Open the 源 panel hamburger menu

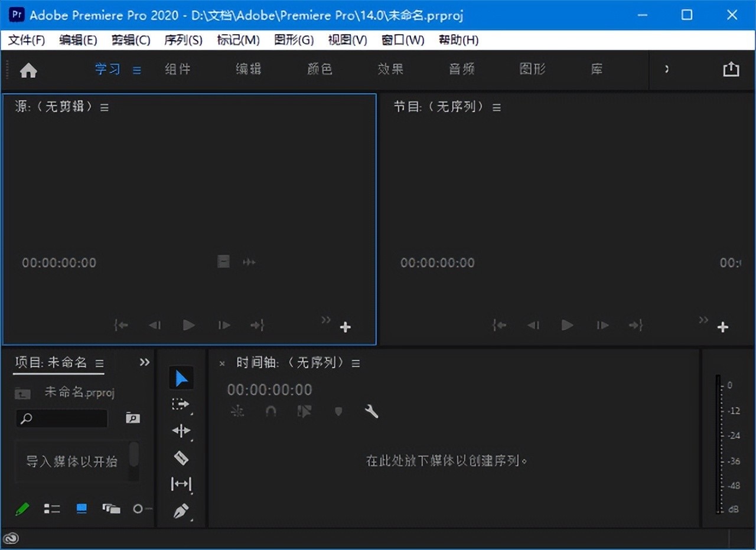(x=105, y=107)
